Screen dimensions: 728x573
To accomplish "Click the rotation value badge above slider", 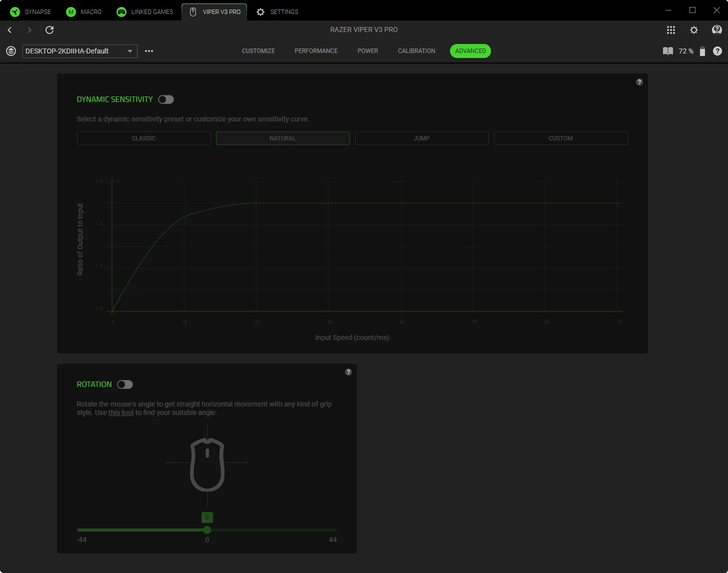I will [x=207, y=517].
